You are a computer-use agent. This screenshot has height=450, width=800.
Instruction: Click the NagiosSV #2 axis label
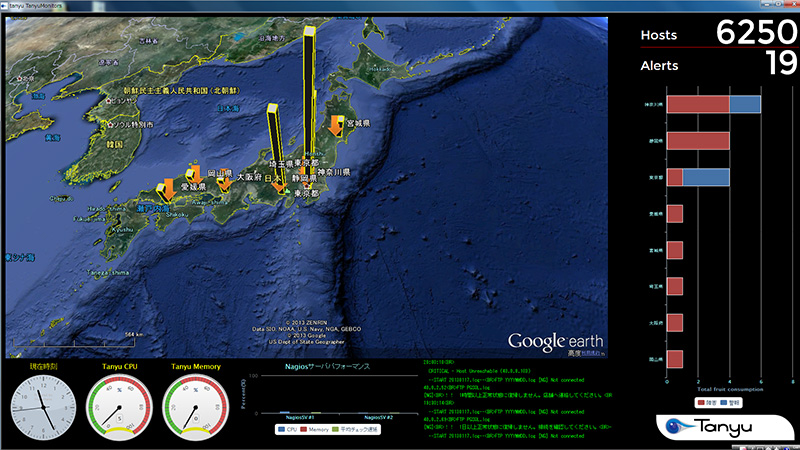coord(379,417)
